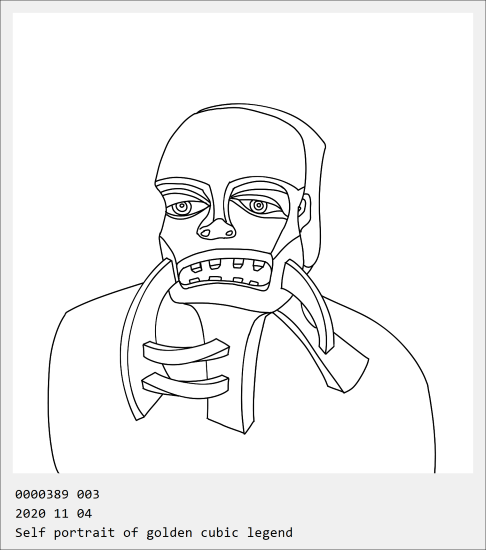The width and height of the screenshot is (486, 550).
Task: Click the caption 'Self portrait of golden cubic legend'
Action: 154,532
